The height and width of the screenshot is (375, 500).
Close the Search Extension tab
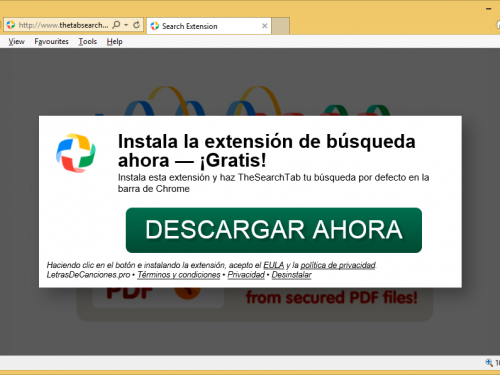tap(265, 26)
